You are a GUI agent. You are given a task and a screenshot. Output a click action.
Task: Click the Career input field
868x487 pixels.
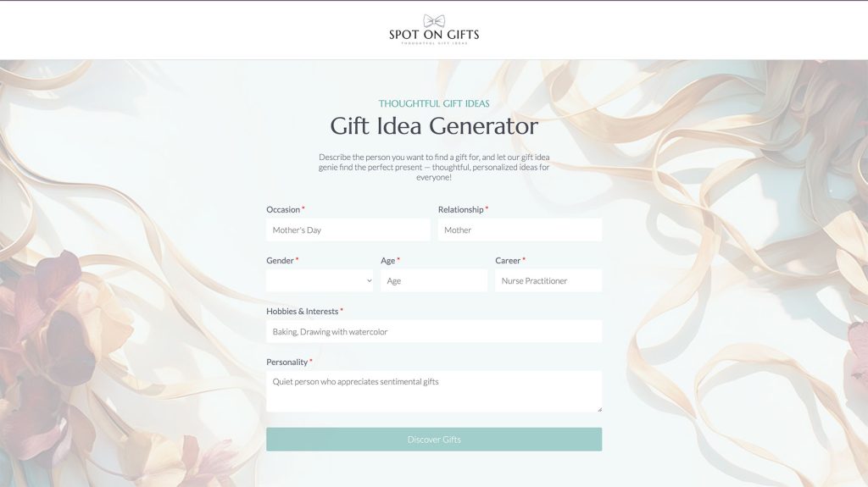[x=548, y=280]
